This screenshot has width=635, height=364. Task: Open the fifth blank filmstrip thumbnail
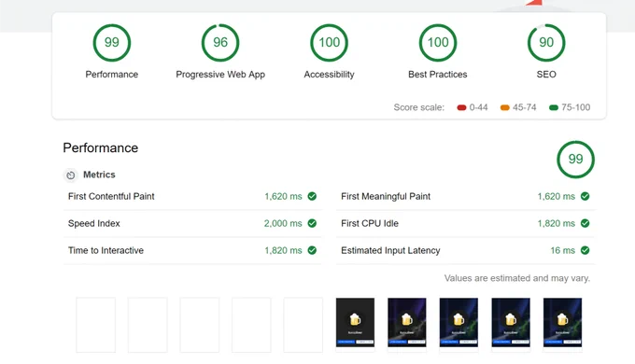coord(303,325)
